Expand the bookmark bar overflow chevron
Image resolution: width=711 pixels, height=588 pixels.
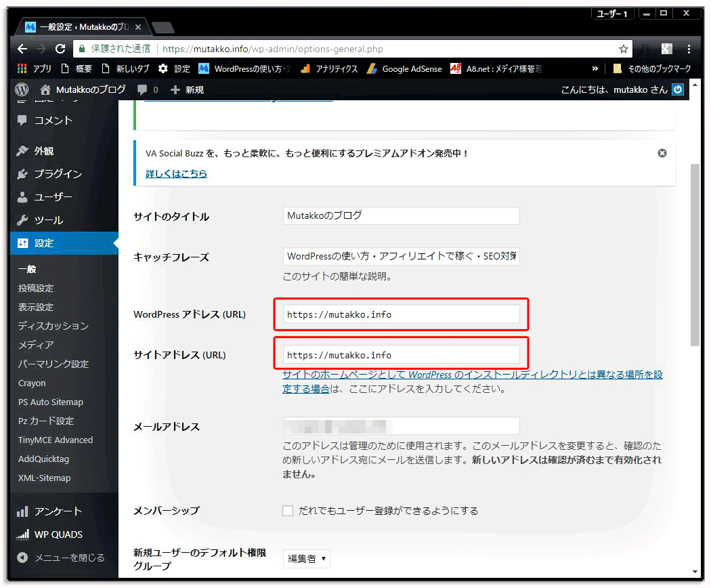pos(595,68)
